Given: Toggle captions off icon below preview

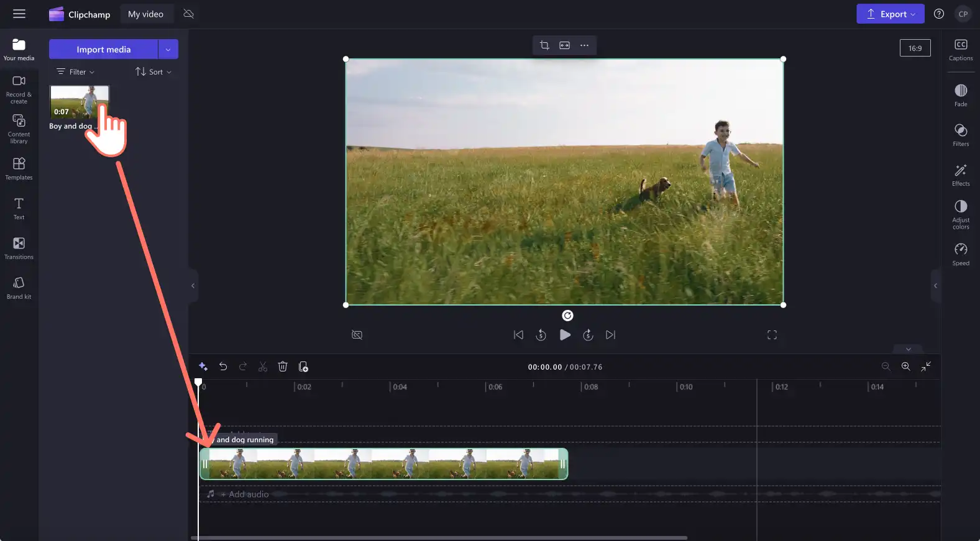Looking at the screenshot, I should [x=357, y=335].
